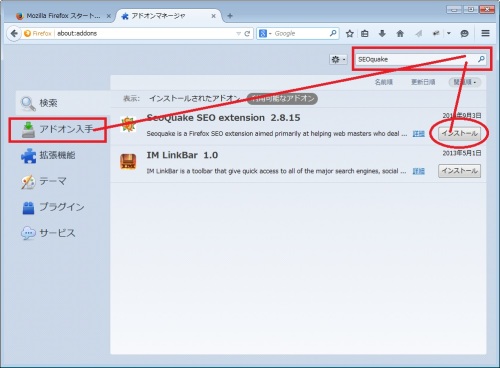Open the chat smiley icon
Viewport: 500px width, 368px height.
coord(464,33)
